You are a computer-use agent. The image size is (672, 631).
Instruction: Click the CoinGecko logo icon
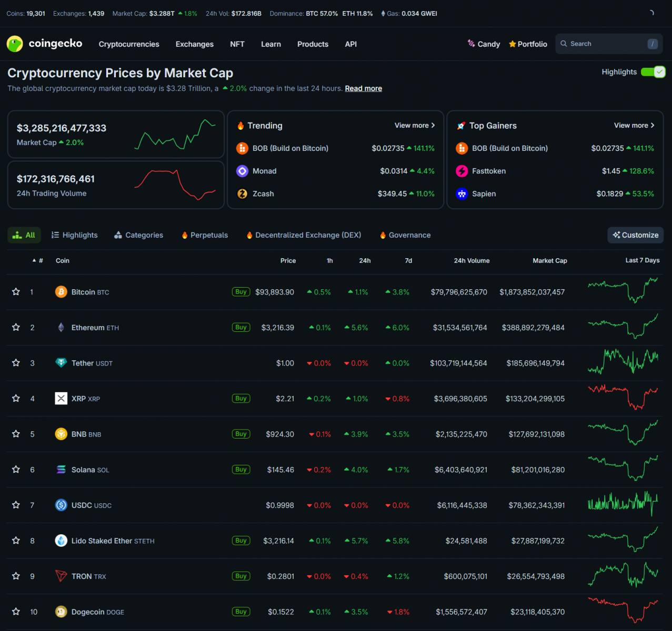click(15, 44)
